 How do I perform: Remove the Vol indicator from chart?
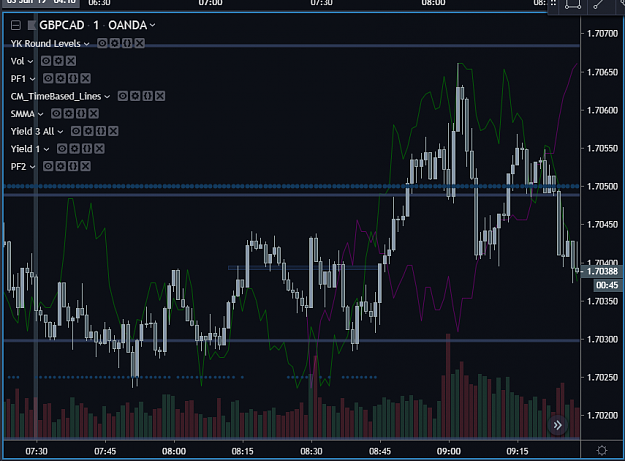point(71,61)
